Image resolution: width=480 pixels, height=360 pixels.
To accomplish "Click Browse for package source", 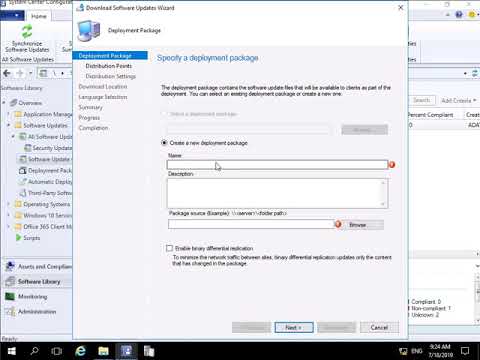I will [363, 225].
